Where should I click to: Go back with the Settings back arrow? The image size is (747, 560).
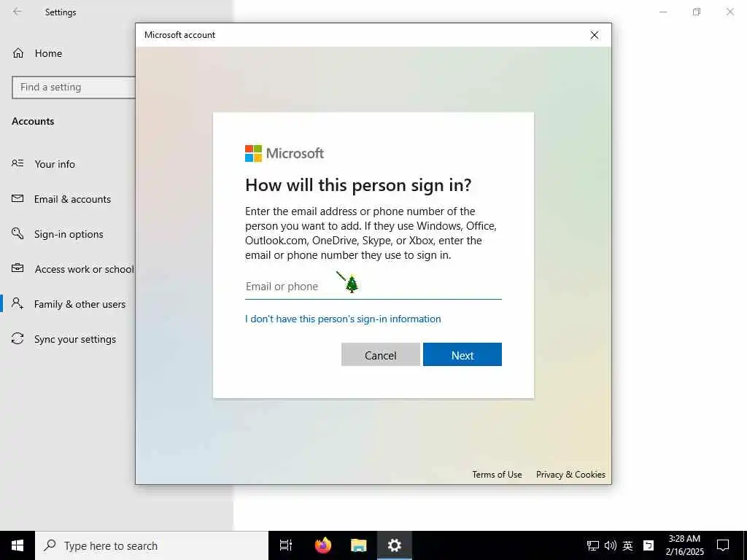[18, 12]
